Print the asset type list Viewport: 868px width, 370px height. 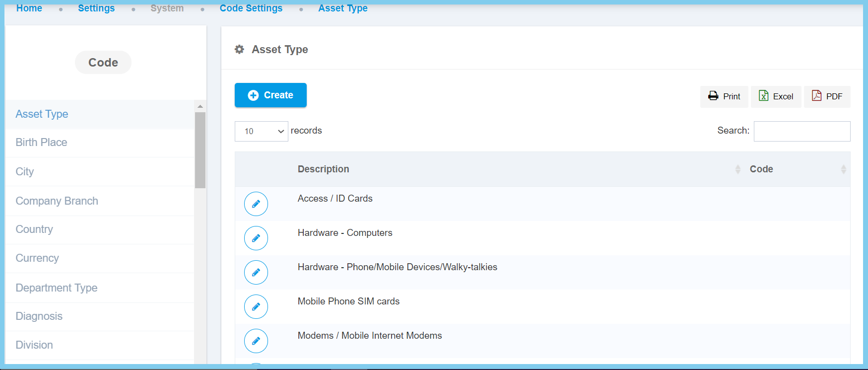click(724, 96)
